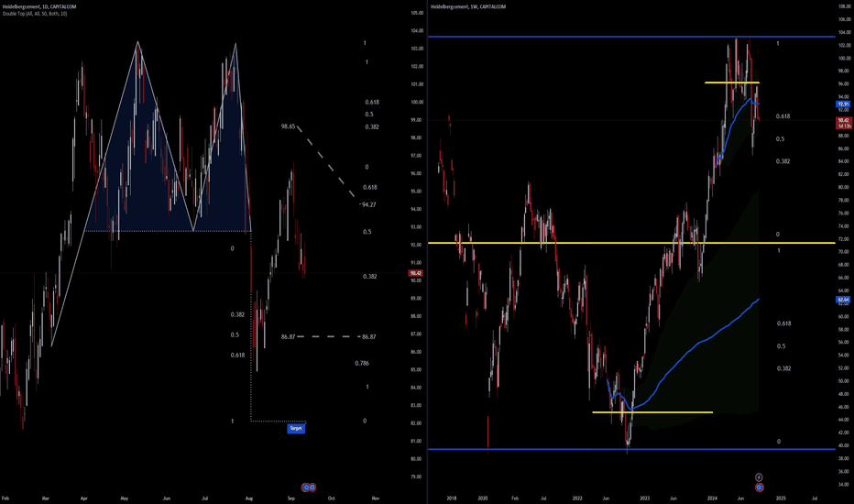This screenshot has height=504, width=854.
Task: Click the right event marker icon on daily chart
Action: (312, 488)
